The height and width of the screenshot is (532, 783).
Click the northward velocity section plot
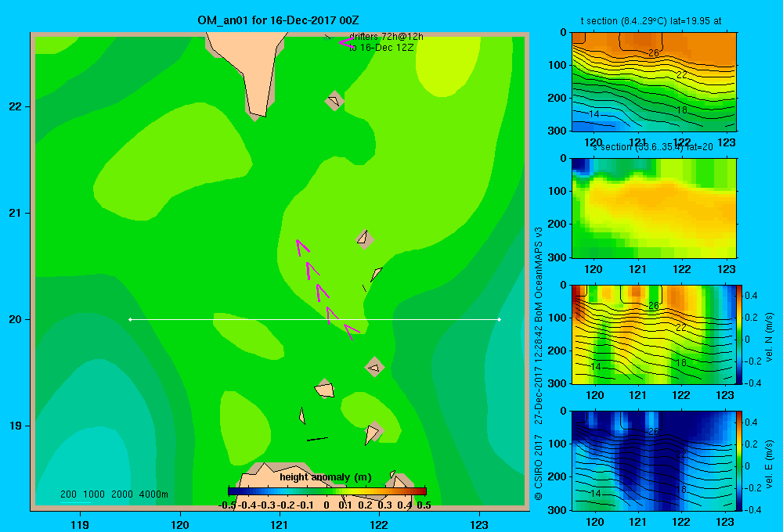[x=654, y=334]
